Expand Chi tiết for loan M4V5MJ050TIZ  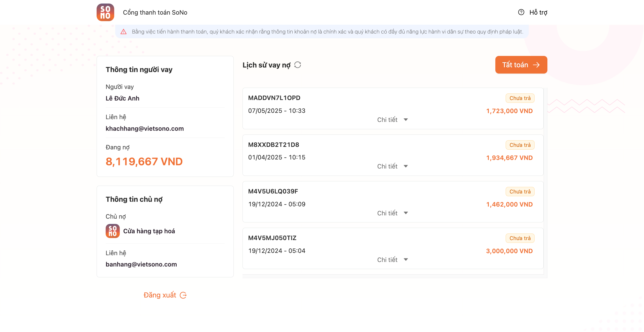(x=392, y=260)
